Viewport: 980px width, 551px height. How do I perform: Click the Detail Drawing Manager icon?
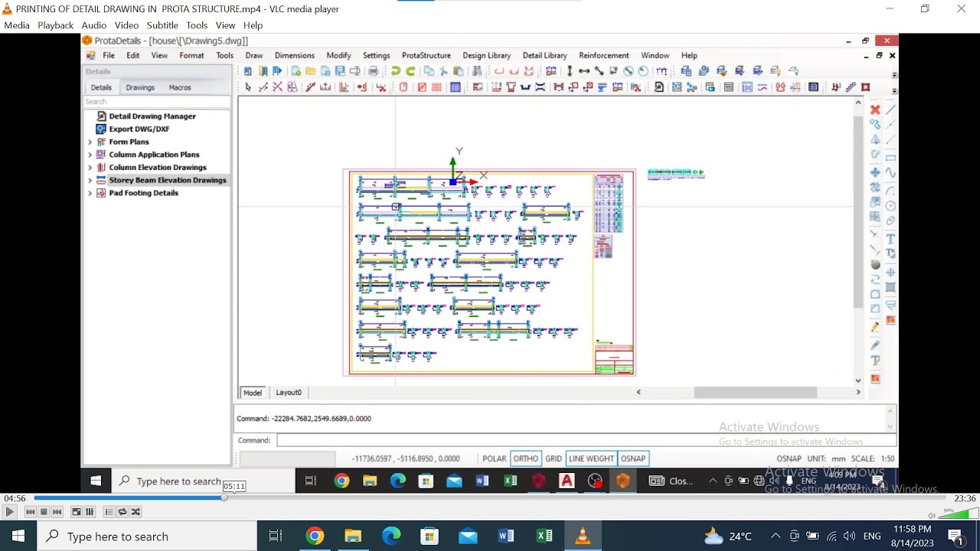(101, 116)
